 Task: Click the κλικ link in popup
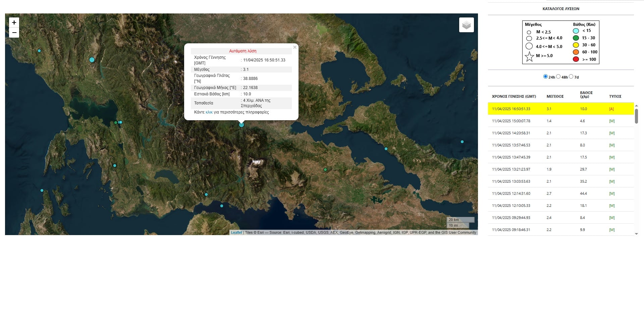(x=209, y=112)
